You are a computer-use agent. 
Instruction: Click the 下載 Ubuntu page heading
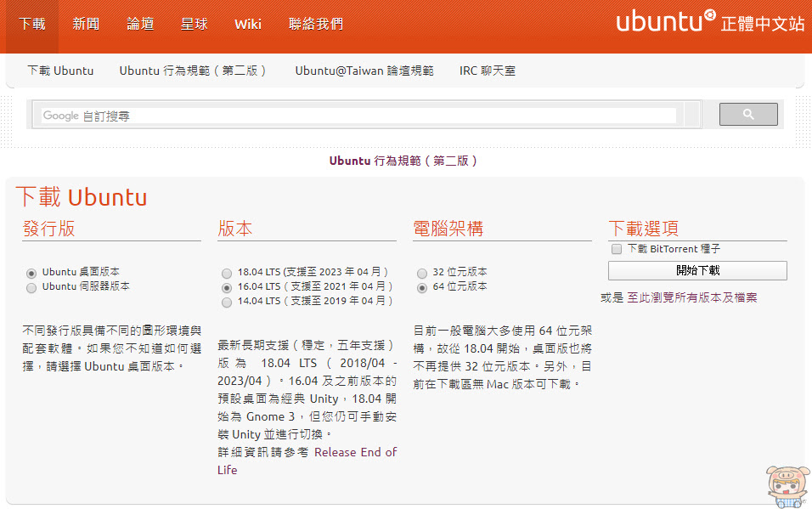pos(82,197)
